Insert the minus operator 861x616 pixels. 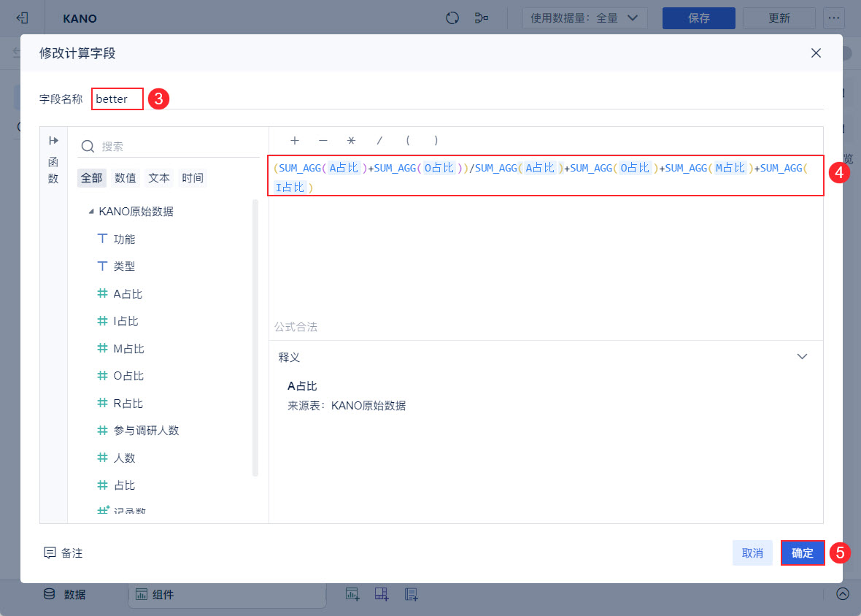pyautogui.click(x=323, y=141)
